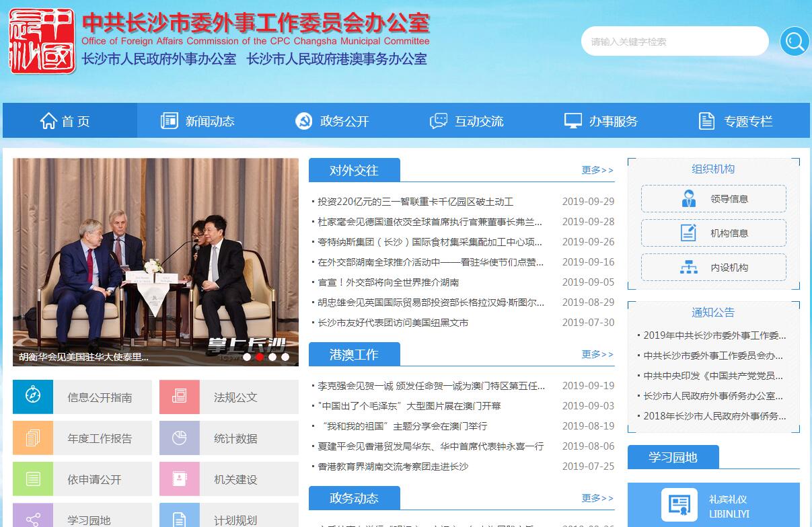Click the pie chart icon for 统计数据
The height and width of the screenshot is (527, 812).
[x=179, y=438]
